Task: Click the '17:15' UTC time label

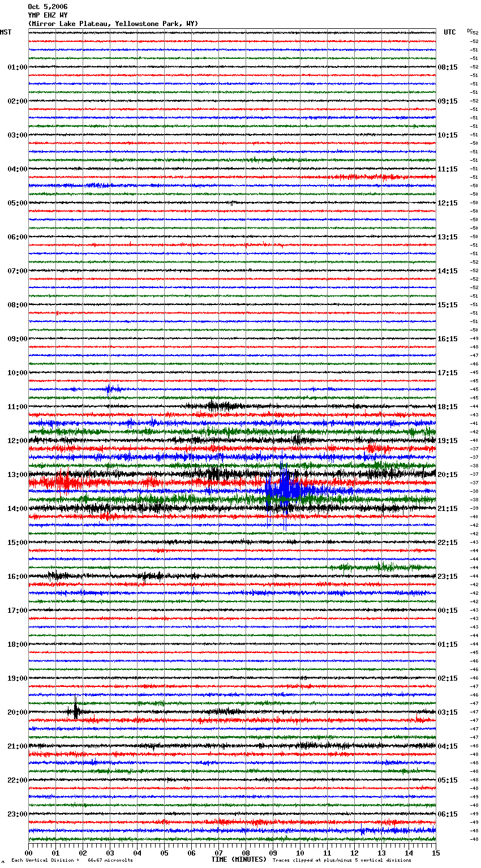Action: coord(448,373)
